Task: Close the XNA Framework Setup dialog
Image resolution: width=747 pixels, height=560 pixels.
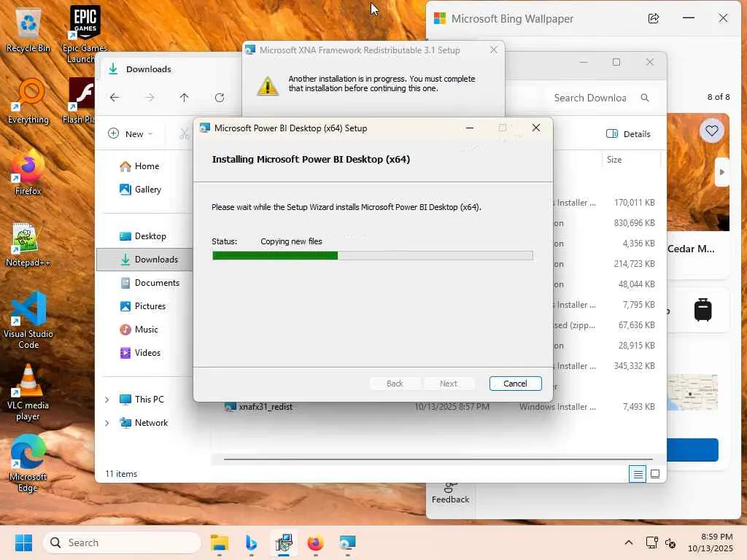Action: coord(494,50)
